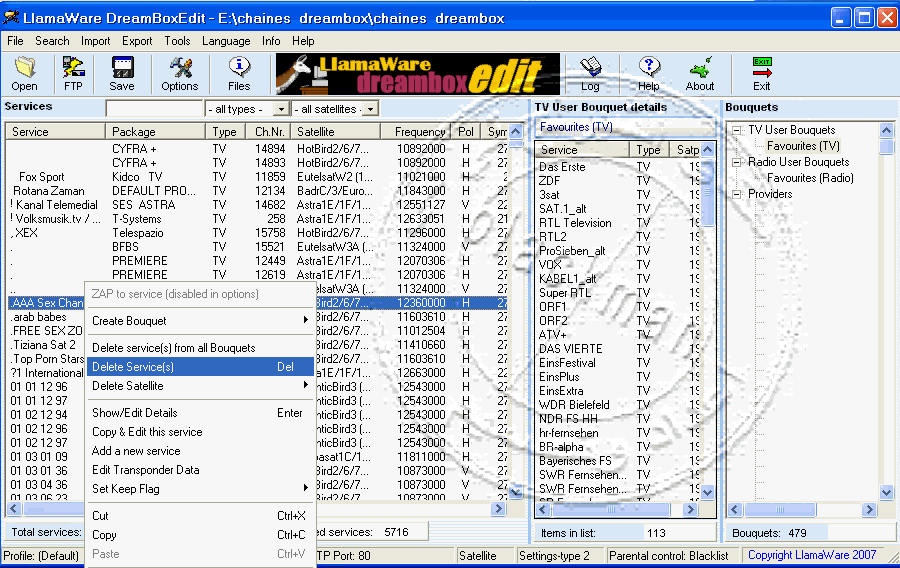The image size is (900, 568).
Task: Sort services by Service column header
Action: pos(56,131)
